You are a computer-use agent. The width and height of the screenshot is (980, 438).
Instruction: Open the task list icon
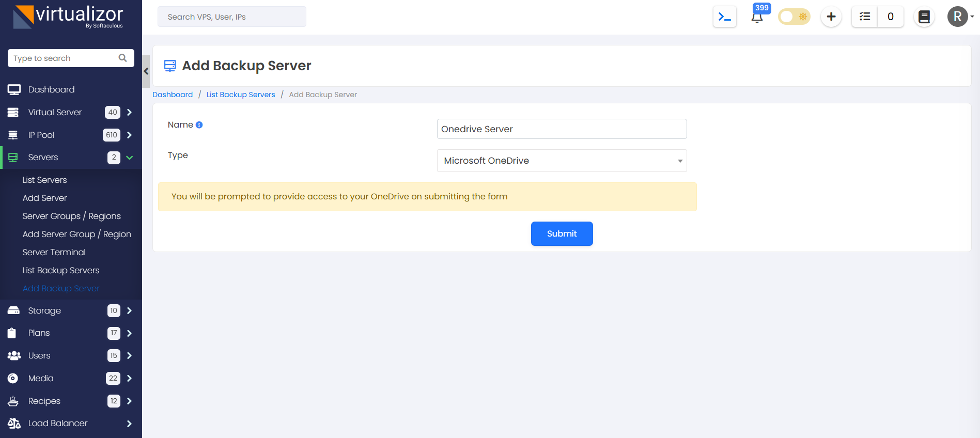click(x=865, y=17)
